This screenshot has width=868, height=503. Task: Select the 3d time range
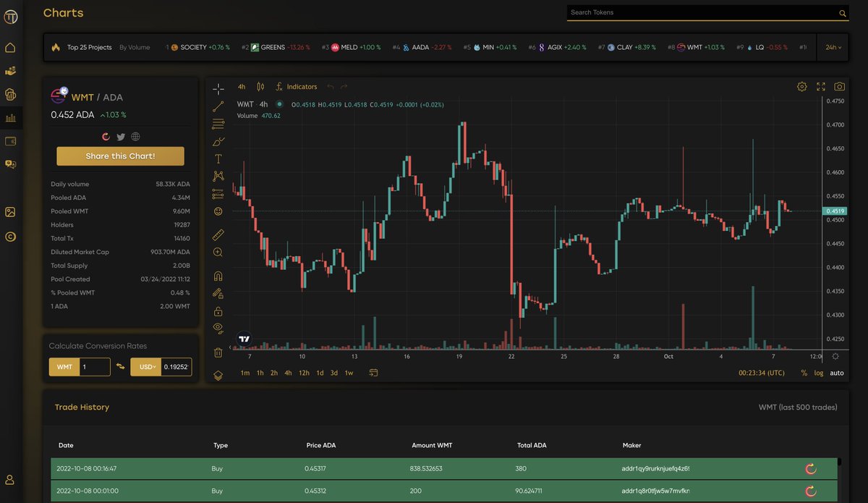334,373
